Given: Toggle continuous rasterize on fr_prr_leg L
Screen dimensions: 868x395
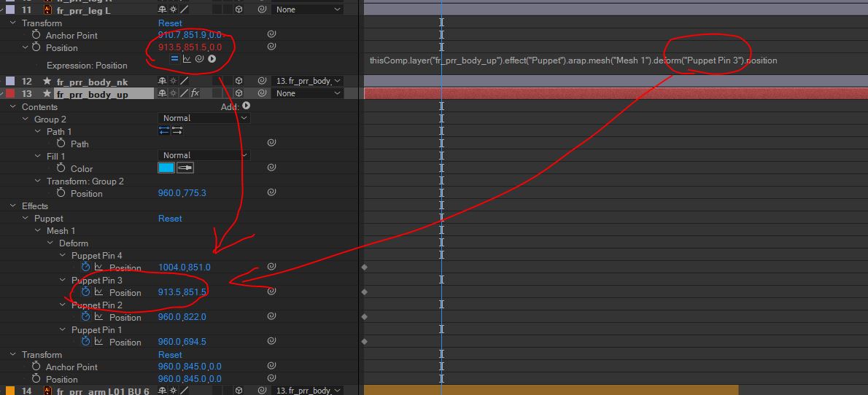Looking at the screenshot, I should pos(172,9).
